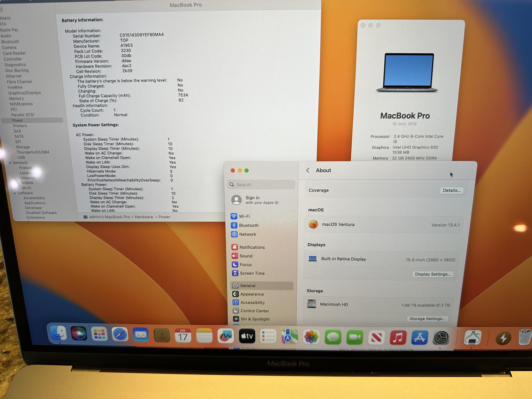Click the Macintosh HD storage row
This screenshot has width=532, height=399.
[379, 304]
